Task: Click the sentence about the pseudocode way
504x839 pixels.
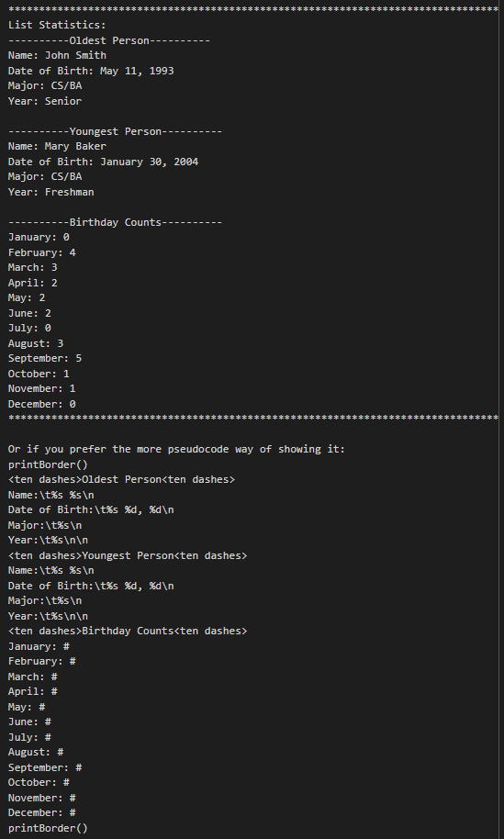Action: pyautogui.click(x=176, y=449)
